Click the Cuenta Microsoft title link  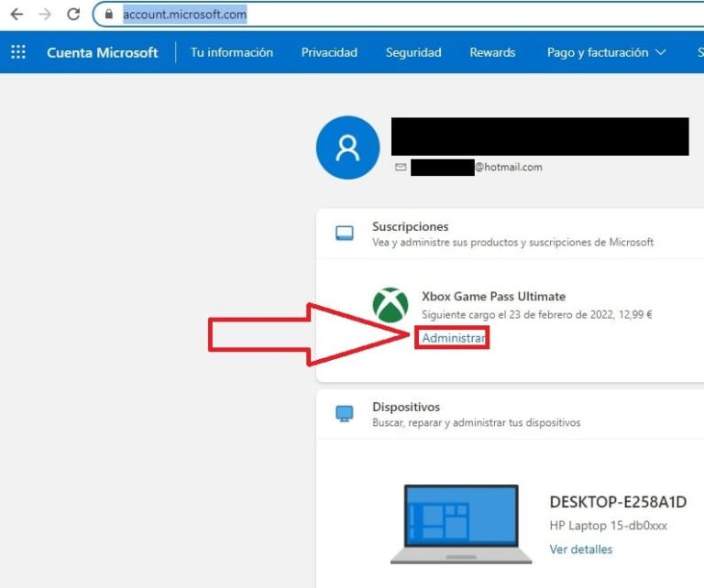click(103, 52)
